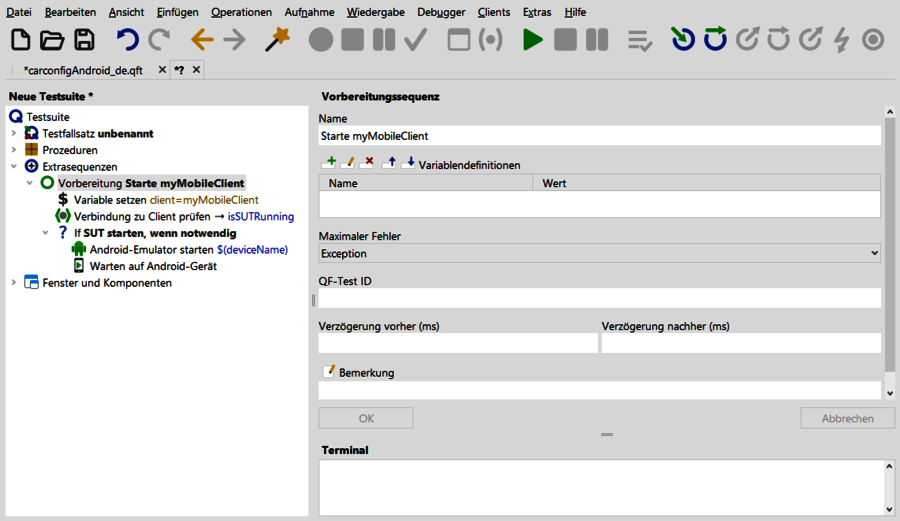Expand the Prozeduren tree node
The height and width of the screenshot is (521, 900).
(x=14, y=150)
